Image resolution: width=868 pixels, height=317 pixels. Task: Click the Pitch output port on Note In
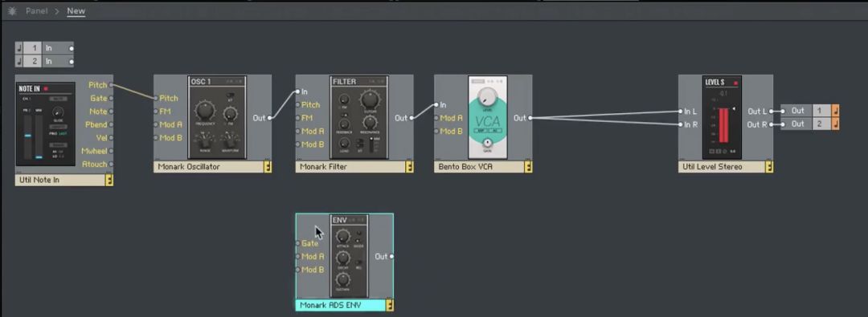point(111,85)
